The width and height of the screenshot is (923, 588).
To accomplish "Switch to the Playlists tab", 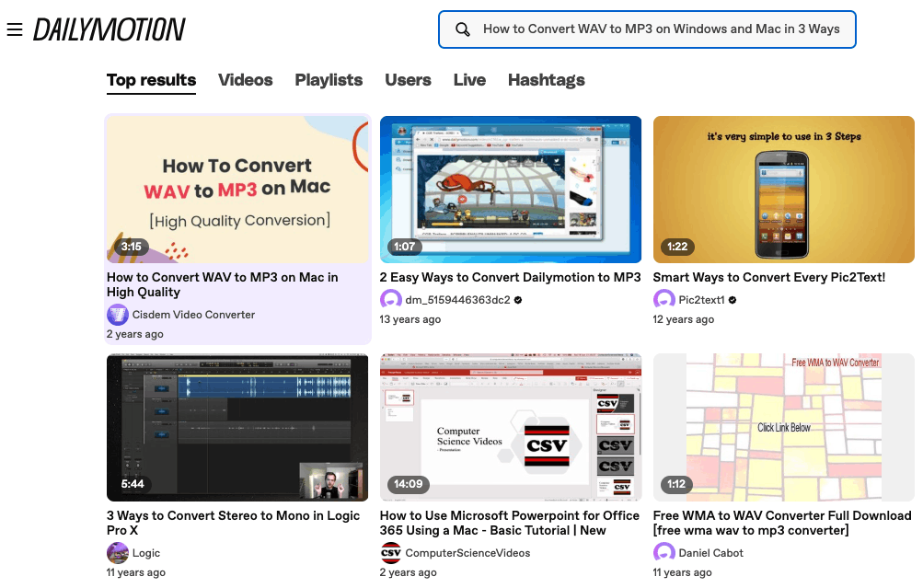I will [x=329, y=80].
